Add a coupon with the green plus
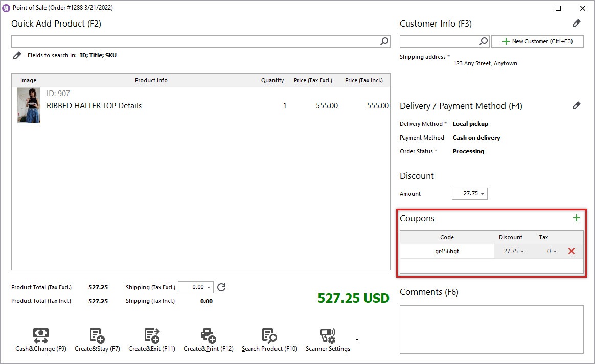 pyautogui.click(x=577, y=218)
